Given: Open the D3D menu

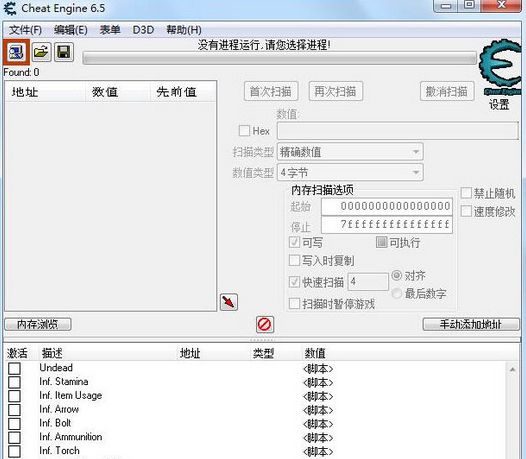Looking at the screenshot, I should coord(143,30).
